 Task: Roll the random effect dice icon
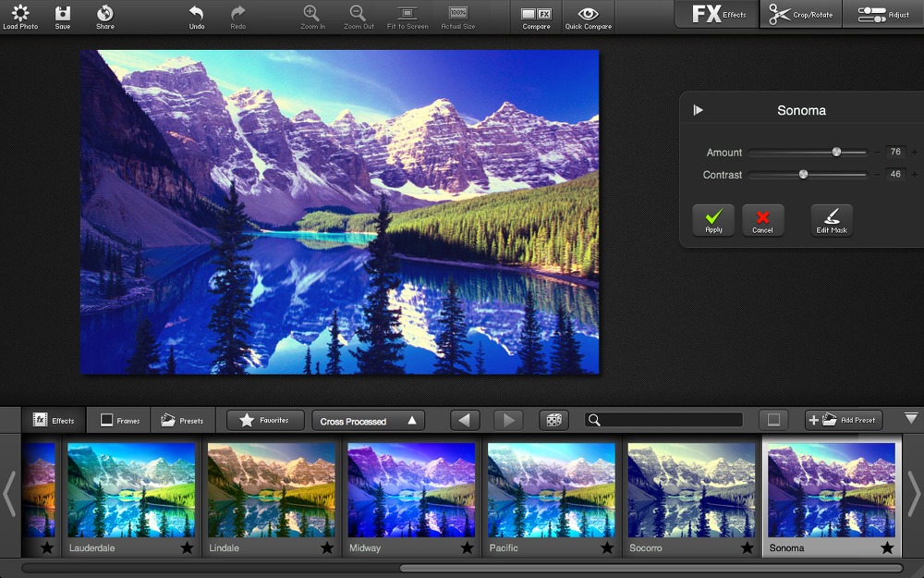click(x=553, y=420)
